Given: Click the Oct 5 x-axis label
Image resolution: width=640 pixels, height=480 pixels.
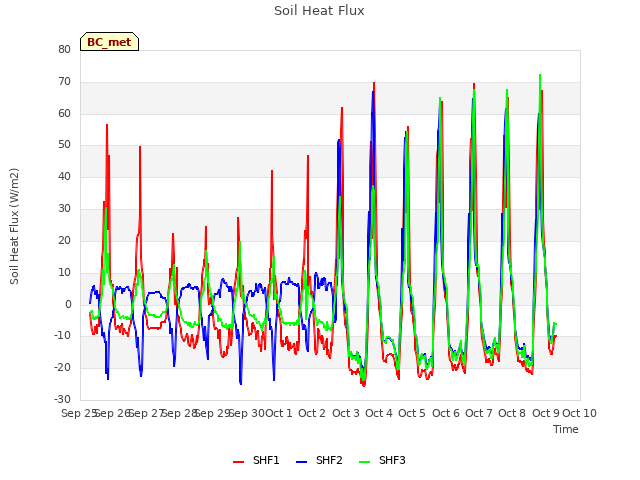Looking at the screenshot, I should pyautogui.click(x=412, y=413).
